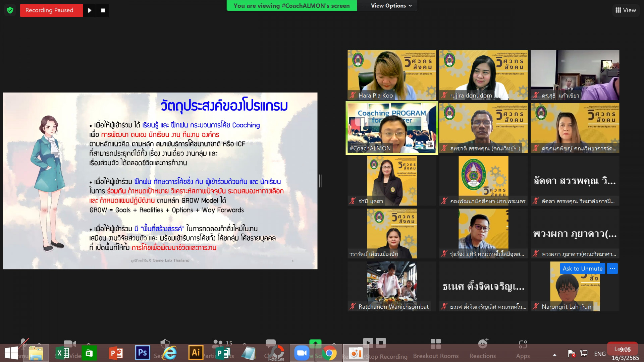Open Google Chrome from taskbar

(329, 353)
